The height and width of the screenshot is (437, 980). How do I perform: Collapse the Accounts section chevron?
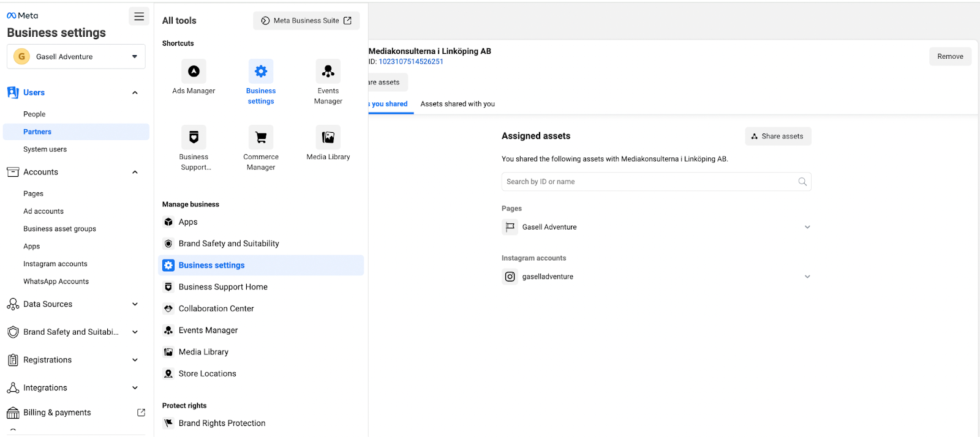[135, 172]
